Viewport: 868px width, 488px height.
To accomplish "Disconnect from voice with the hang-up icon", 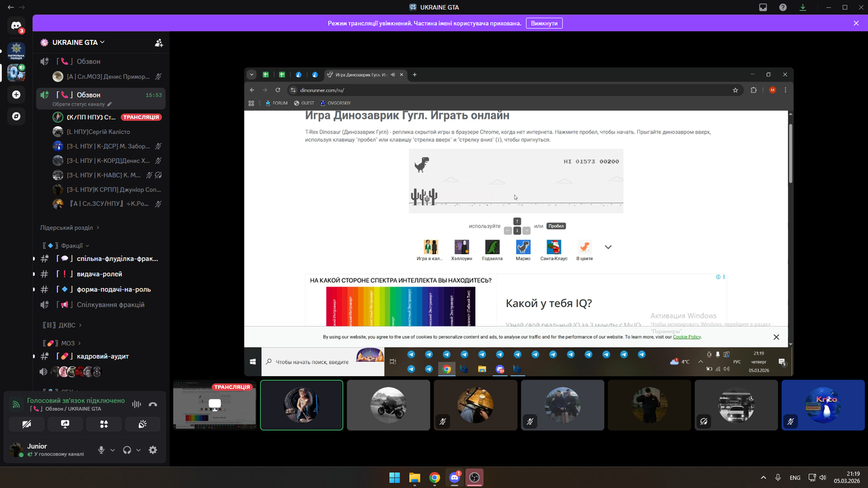I will click(x=153, y=404).
